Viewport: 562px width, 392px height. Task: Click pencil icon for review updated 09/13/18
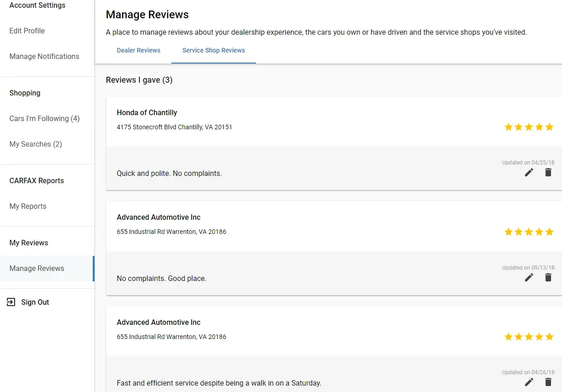(x=529, y=277)
